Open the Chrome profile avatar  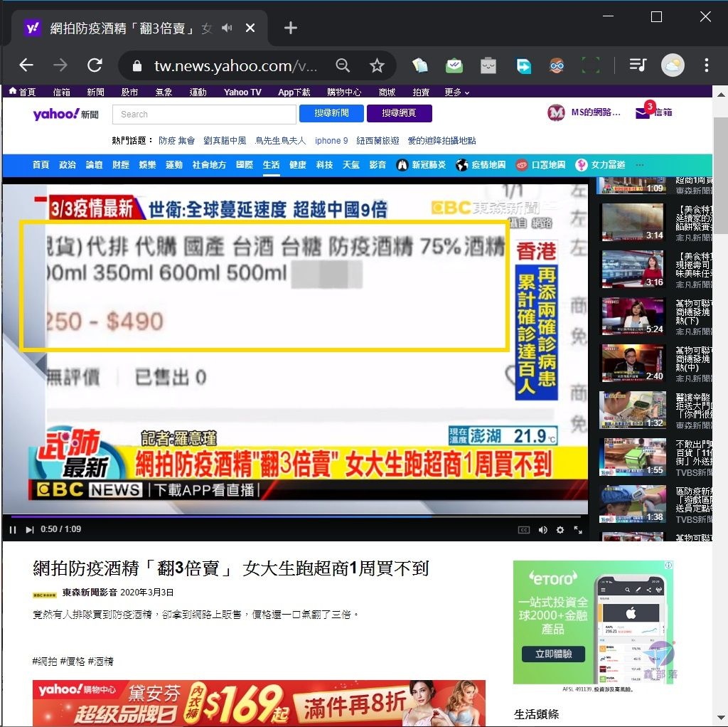(673, 65)
